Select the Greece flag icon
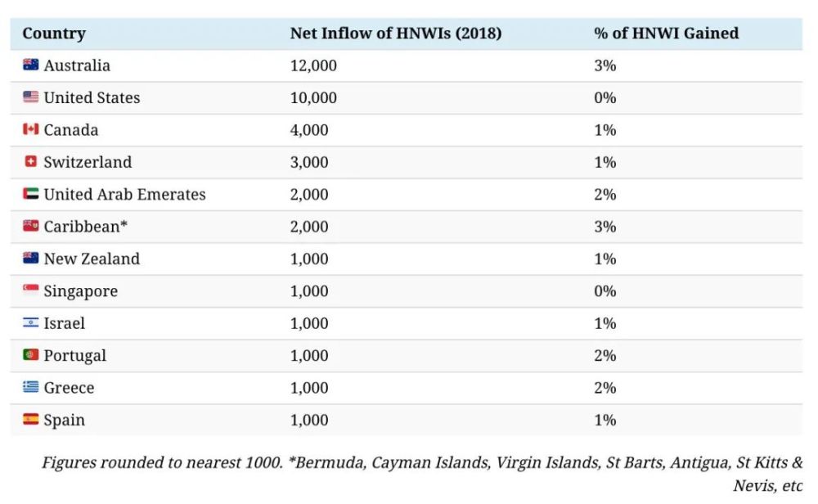 (31, 387)
